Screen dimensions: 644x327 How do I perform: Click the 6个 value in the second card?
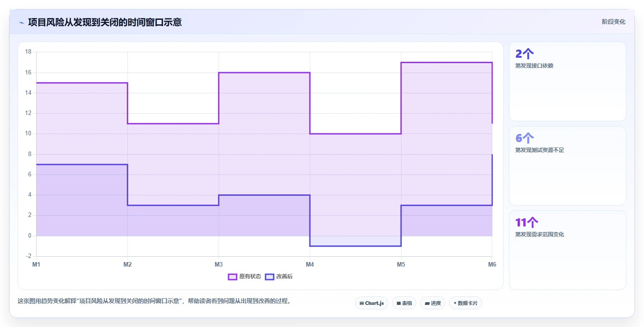(x=524, y=138)
